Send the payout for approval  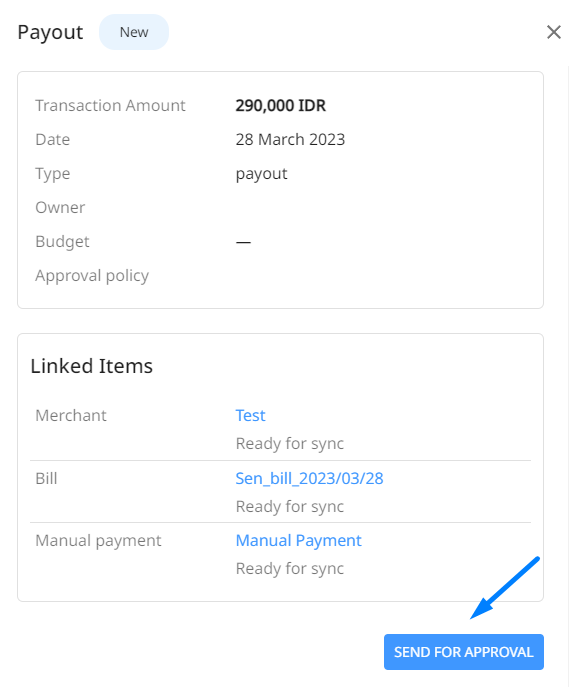click(x=464, y=652)
